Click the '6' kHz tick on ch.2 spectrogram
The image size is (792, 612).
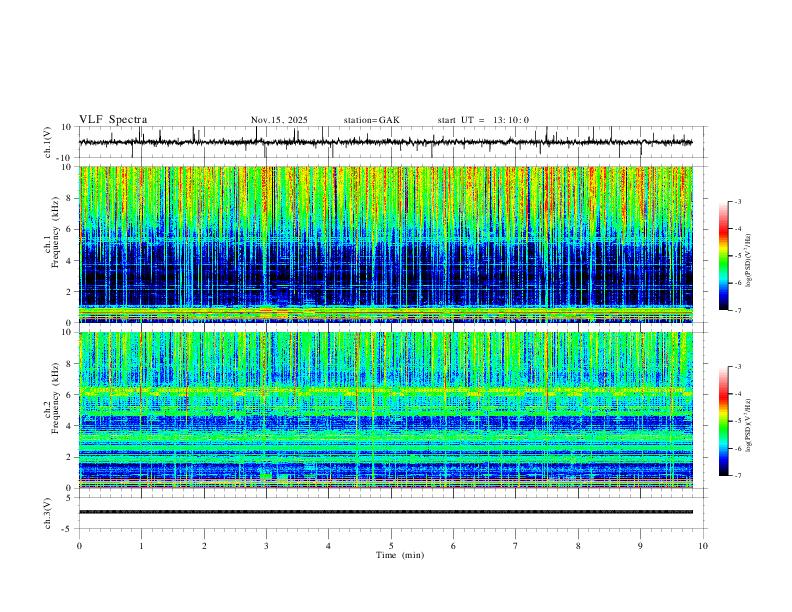tap(70, 395)
